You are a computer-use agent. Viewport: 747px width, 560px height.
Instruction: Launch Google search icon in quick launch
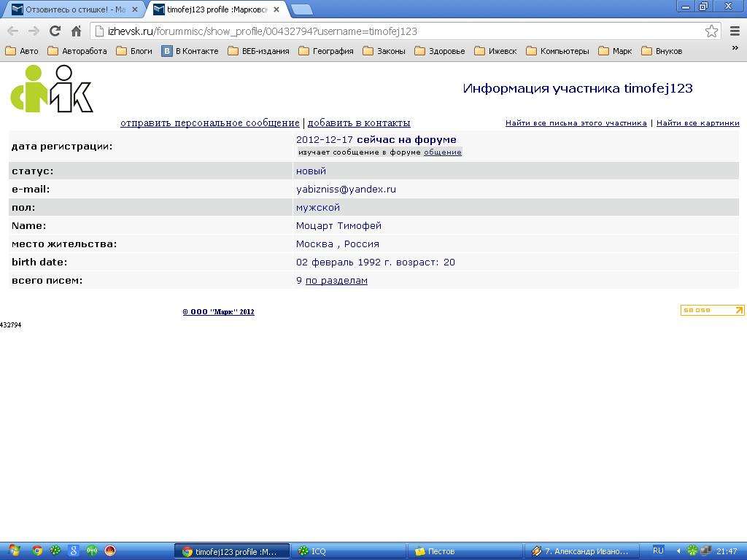pos(74,551)
